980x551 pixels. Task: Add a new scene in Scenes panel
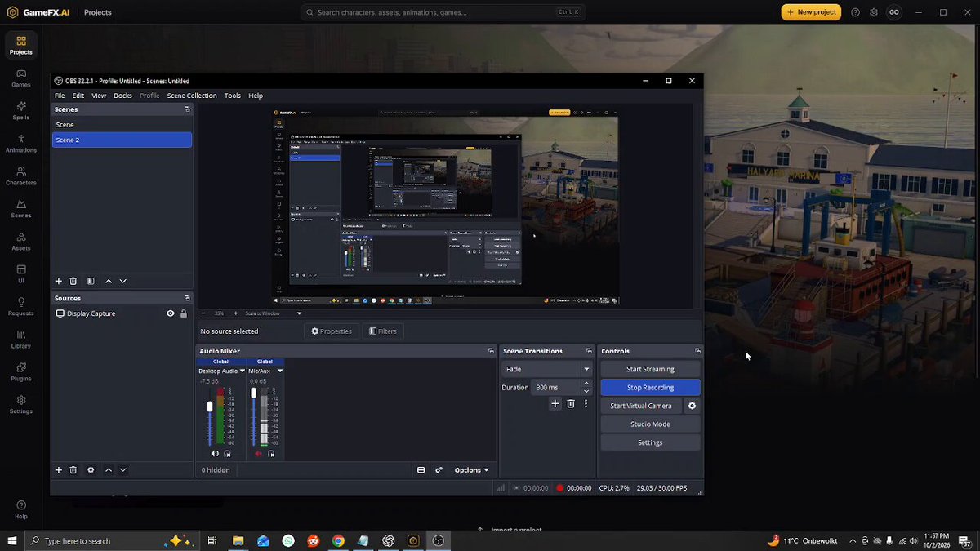58,281
